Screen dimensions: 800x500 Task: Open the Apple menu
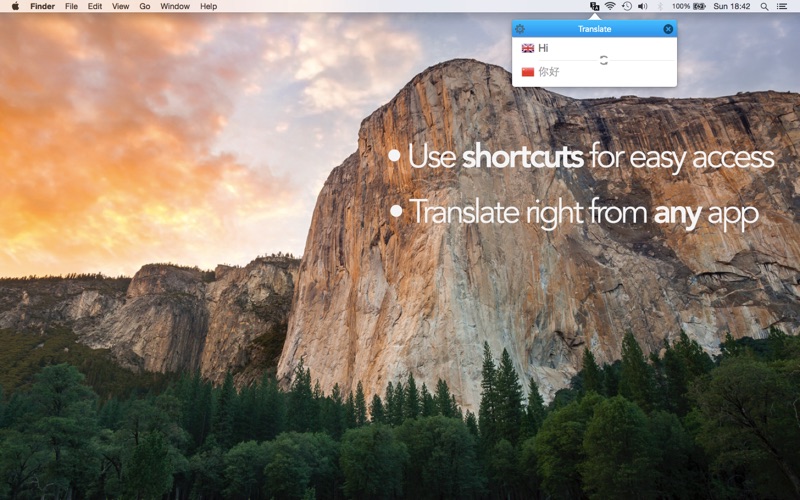pyautogui.click(x=15, y=6)
